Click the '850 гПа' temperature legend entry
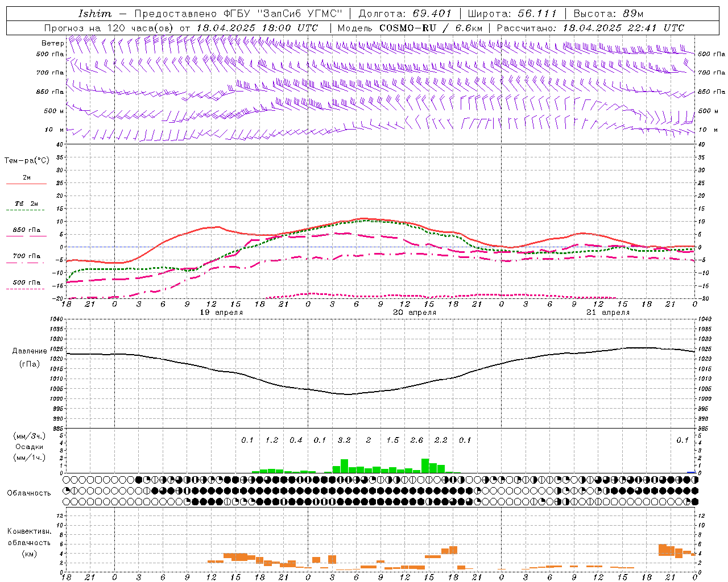This screenshot has height=582, width=728. pos(27,230)
